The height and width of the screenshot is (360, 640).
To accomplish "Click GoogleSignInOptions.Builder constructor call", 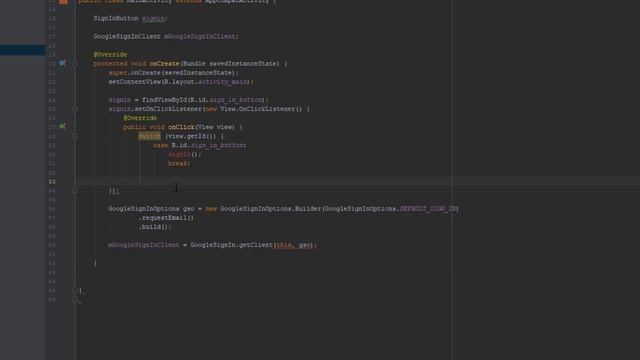I will (271, 209).
